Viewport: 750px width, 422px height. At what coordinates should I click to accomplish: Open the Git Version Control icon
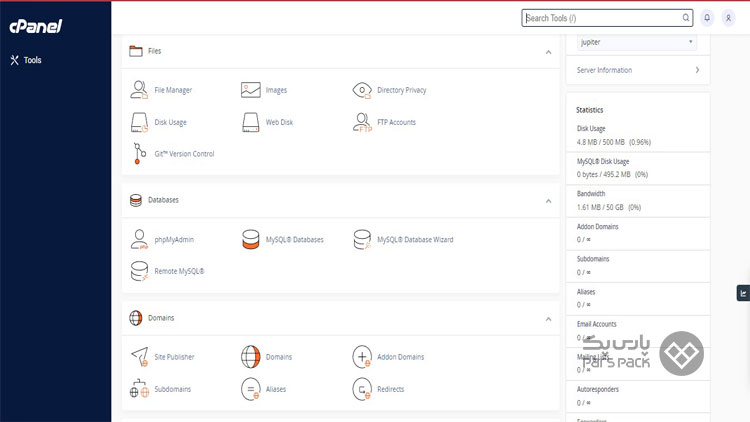click(x=139, y=154)
